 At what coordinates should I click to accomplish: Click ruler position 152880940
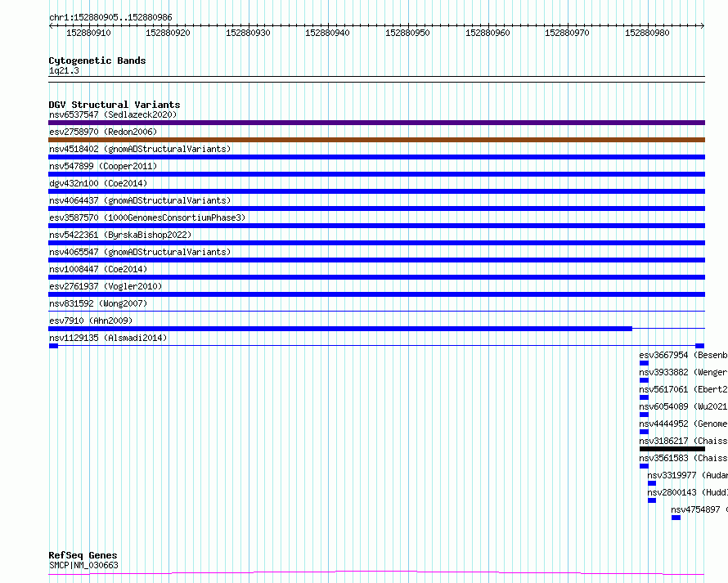327,33
